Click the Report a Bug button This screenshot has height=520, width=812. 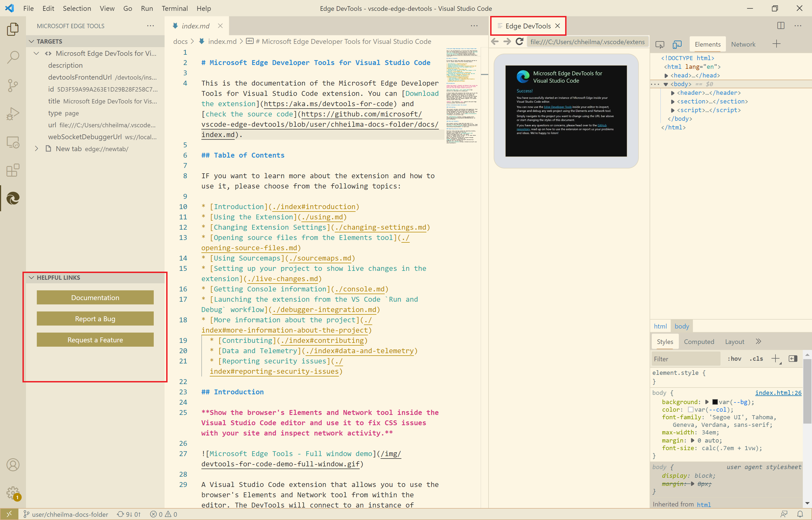(95, 318)
